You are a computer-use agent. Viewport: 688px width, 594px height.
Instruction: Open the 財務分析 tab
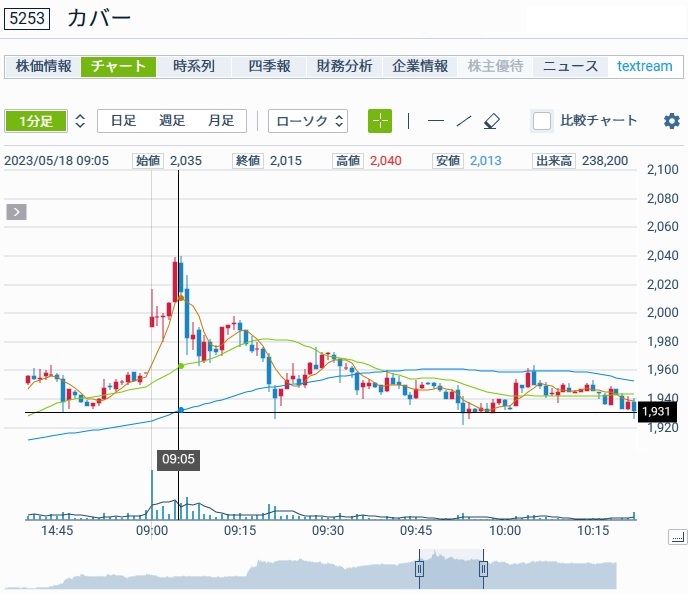pyautogui.click(x=344, y=66)
